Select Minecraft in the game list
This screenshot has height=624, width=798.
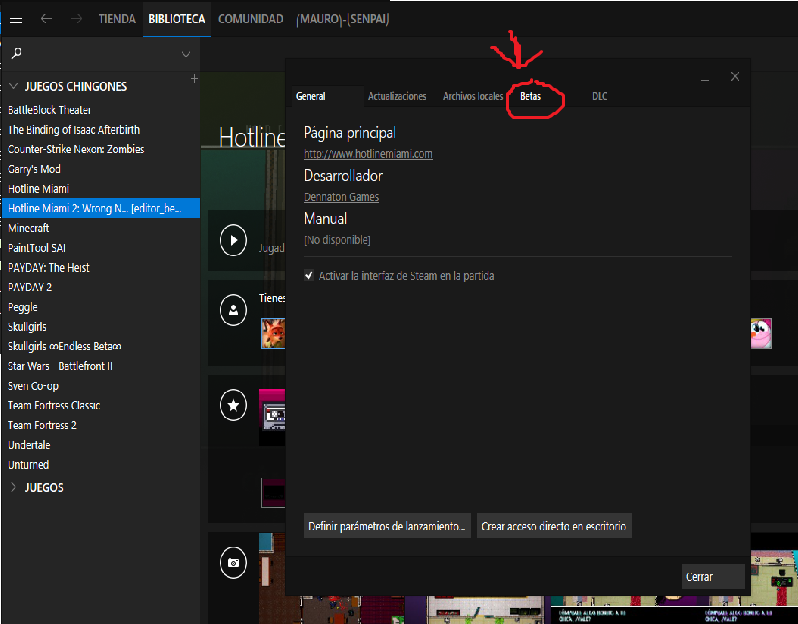(x=101, y=228)
